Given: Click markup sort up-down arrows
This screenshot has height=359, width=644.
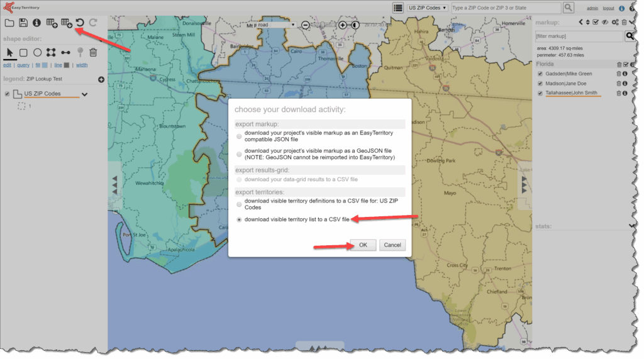Looking at the screenshot, I should 588,22.
